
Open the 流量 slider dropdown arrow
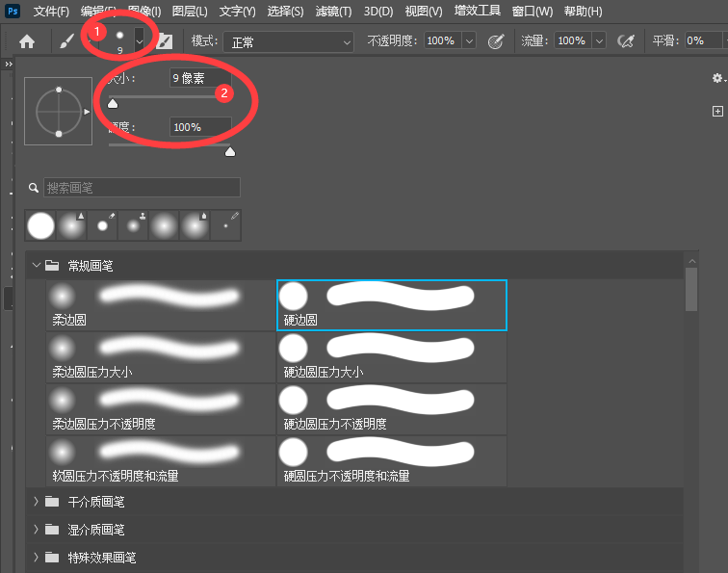(599, 40)
